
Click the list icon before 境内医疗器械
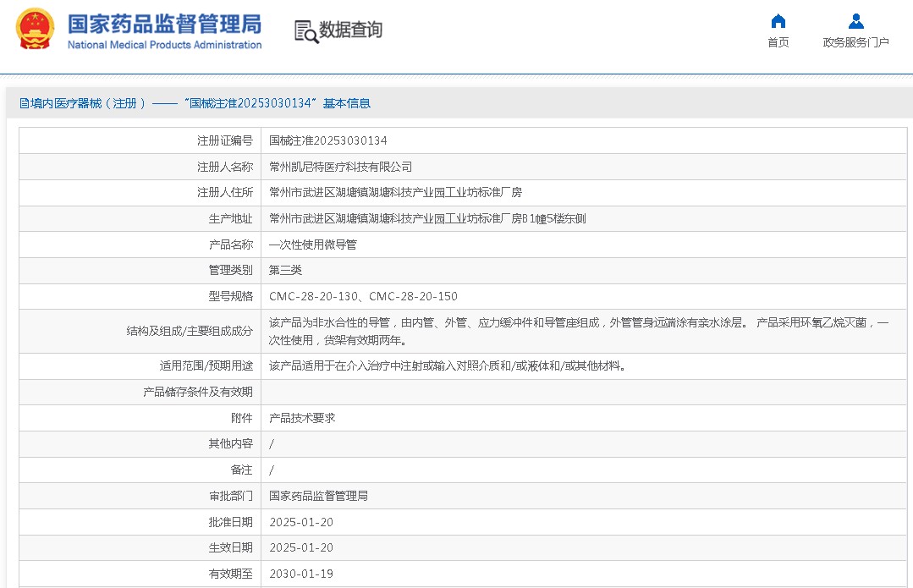point(24,103)
